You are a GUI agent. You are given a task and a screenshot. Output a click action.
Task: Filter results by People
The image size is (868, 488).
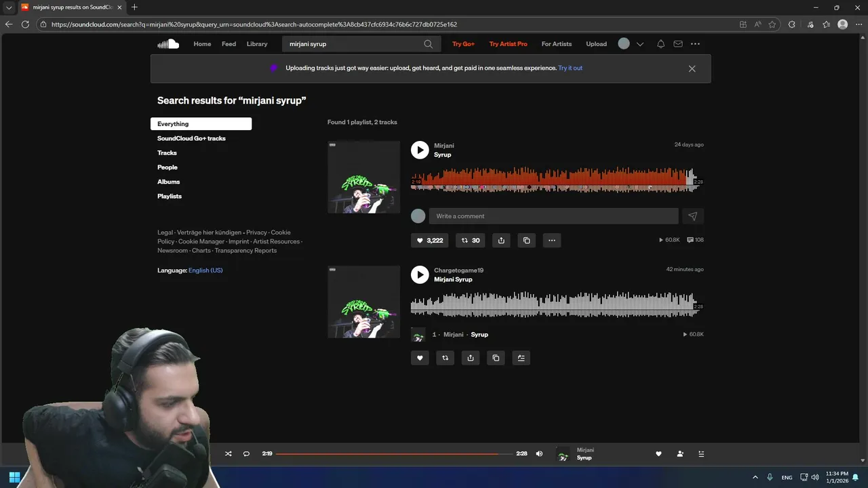pos(167,167)
